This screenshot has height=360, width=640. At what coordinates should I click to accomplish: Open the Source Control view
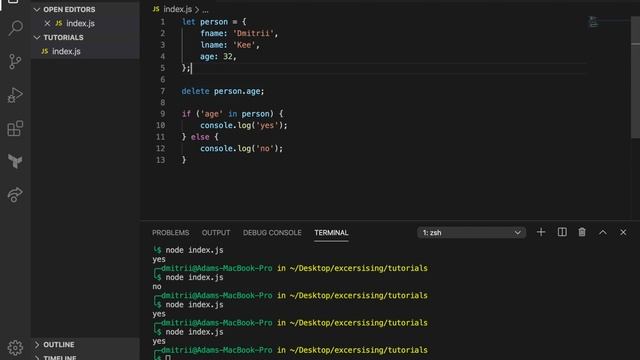pyautogui.click(x=15, y=62)
